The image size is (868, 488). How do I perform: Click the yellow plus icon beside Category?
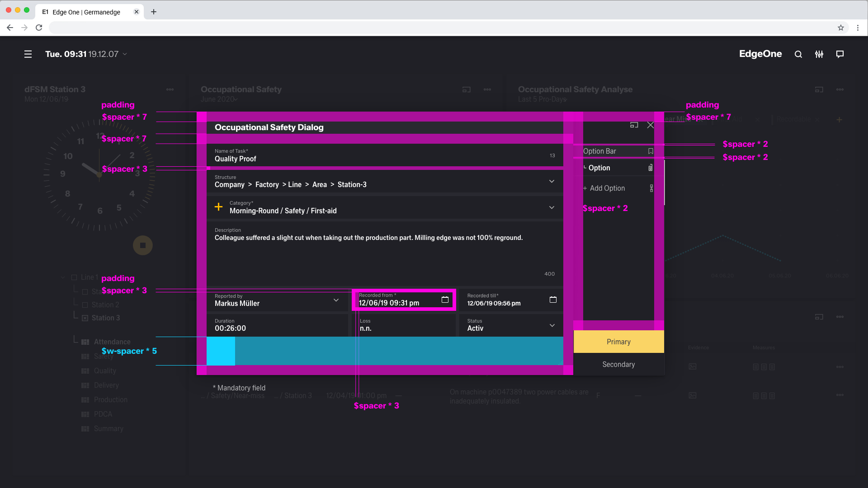pyautogui.click(x=218, y=207)
